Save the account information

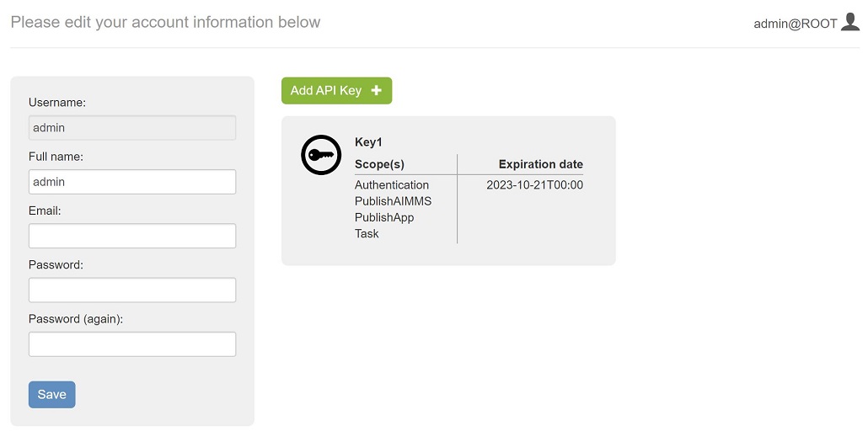pos(52,394)
